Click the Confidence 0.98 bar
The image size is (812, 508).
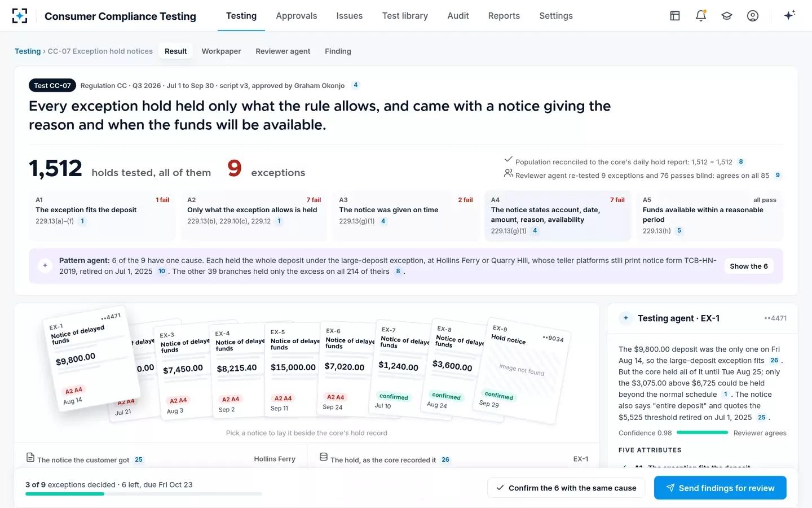point(703,433)
